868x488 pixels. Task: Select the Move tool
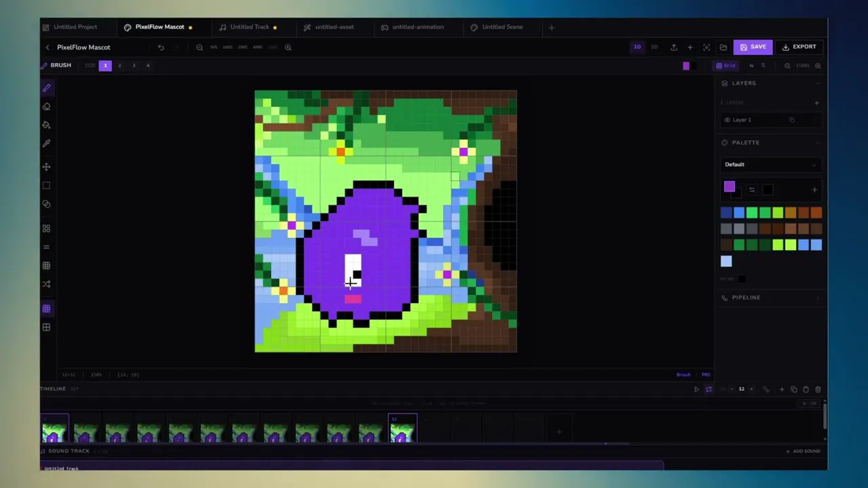click(46, 167)
